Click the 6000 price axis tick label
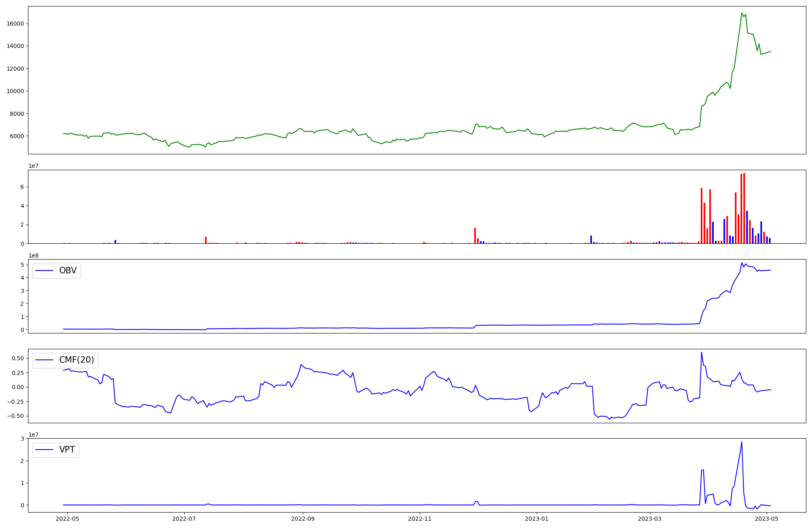The height and width of the screenshot is (528, 812). [x=17, y=136]
